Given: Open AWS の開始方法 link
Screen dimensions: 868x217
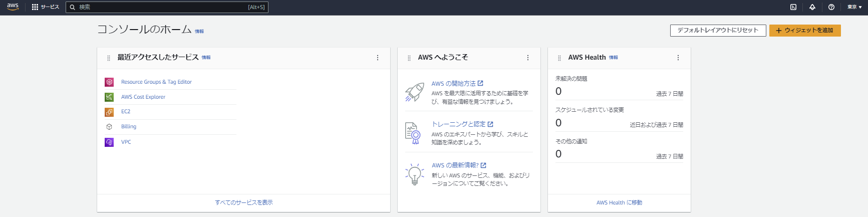Looking at the screenshot, I should pyautogui.click(x=457, y=84).
